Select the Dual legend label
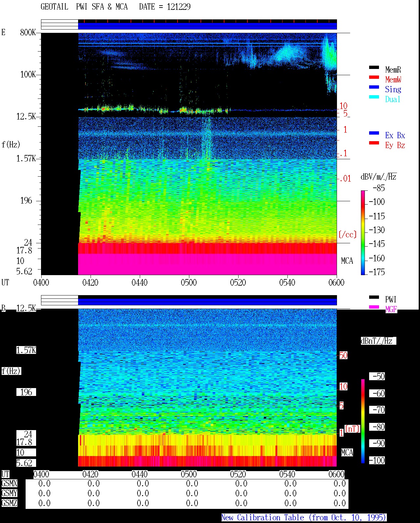The height and width of the screenshot is (523, 420). tap(393, 99)
